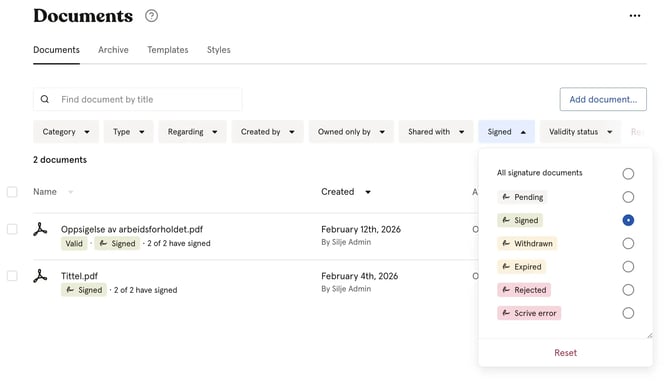This screenshot has height=383, width=670.
Task: Switch to the Archive tab
Action: [113, 50]
